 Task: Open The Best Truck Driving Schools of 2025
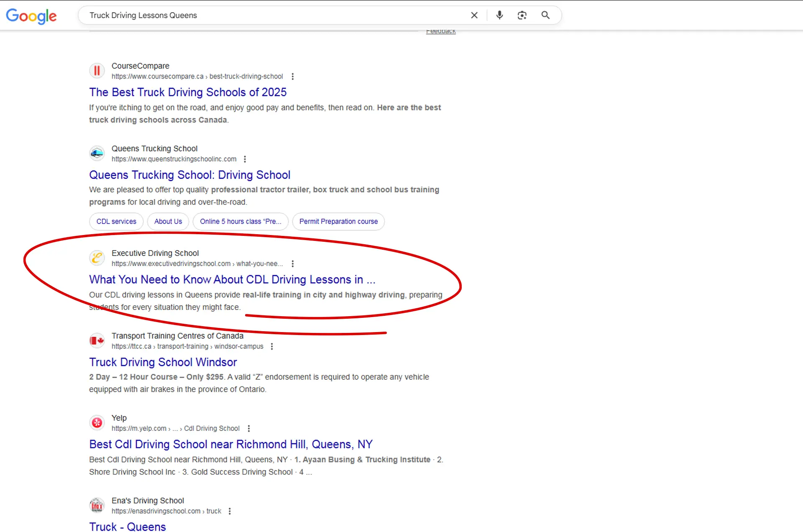coord(188,92)
